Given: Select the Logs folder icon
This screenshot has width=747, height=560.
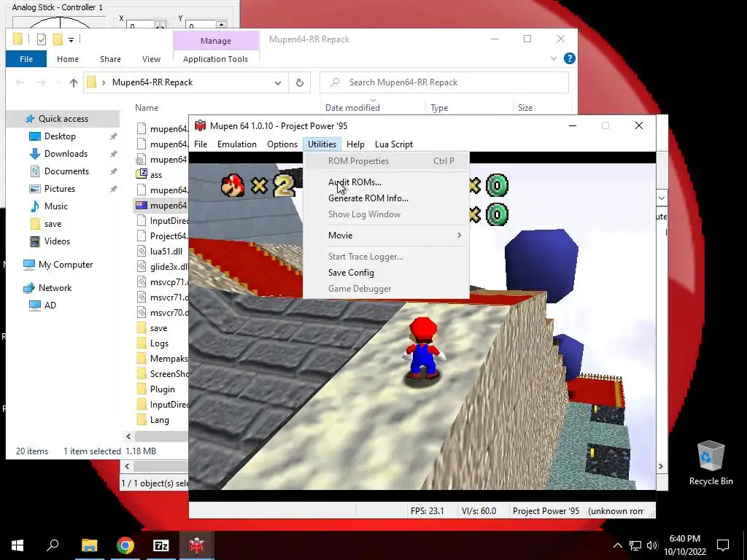Looking at the screenshot, I should click(x=142, y=343).
